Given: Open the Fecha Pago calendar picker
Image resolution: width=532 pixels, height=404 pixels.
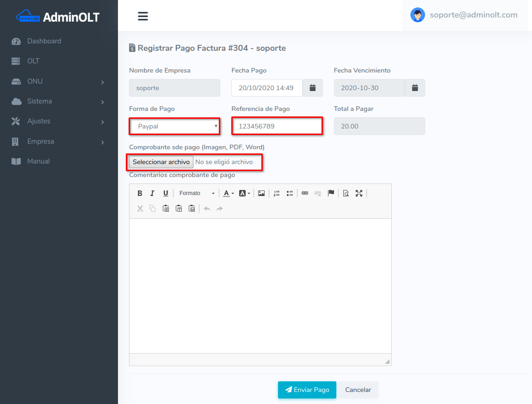Looking at the screenshot, I should 313,88.
